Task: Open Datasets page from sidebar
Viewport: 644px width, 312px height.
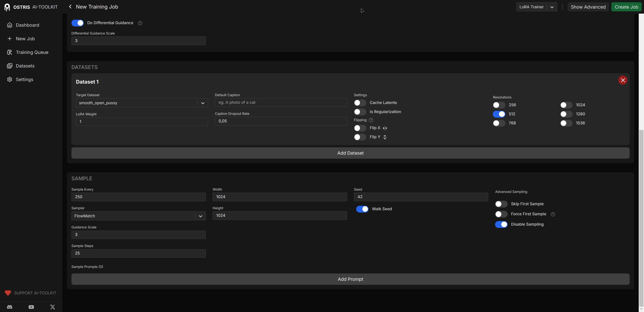Action: 25,66
